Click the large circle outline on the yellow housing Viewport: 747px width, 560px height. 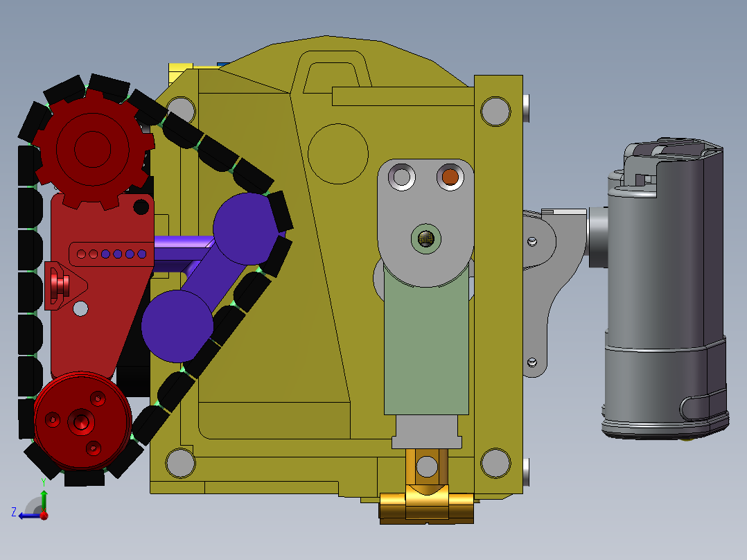pos(338,154)
